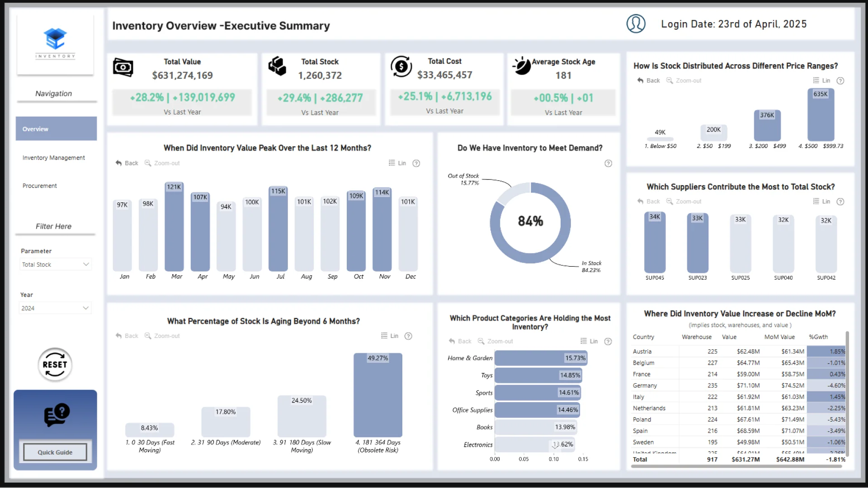868x488 pixels.
Task: Click help icon on Stock Aging chart
Action: 408,336
